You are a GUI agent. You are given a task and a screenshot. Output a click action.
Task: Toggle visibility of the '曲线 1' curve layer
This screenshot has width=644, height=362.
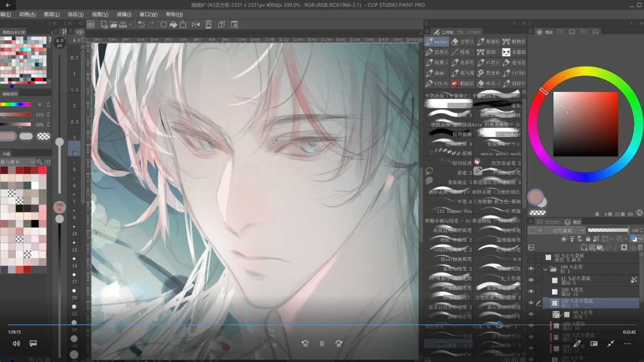click(x=531, y=314)
